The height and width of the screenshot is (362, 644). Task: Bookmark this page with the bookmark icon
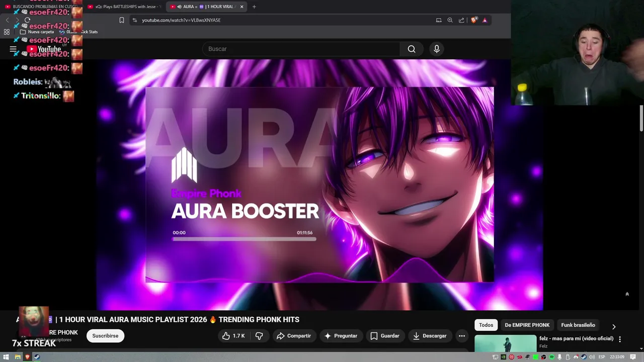pos(122,20)
